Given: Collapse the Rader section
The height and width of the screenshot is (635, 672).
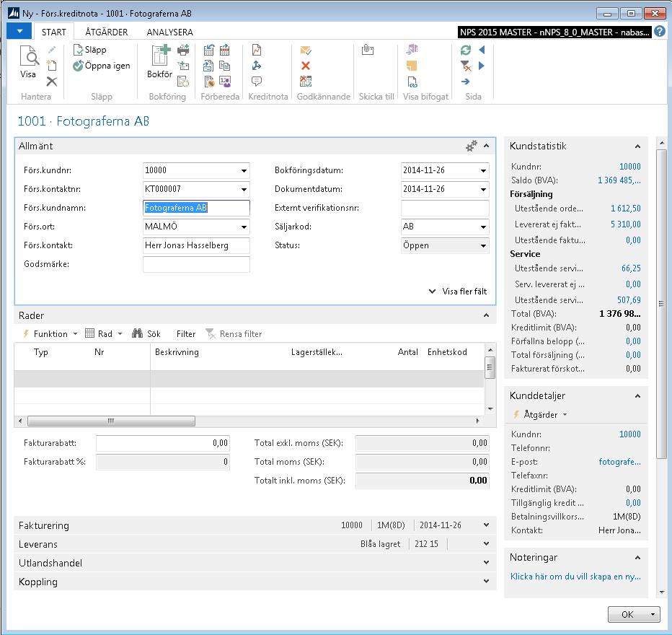Looking at the screenshot, I should point(487,315).
